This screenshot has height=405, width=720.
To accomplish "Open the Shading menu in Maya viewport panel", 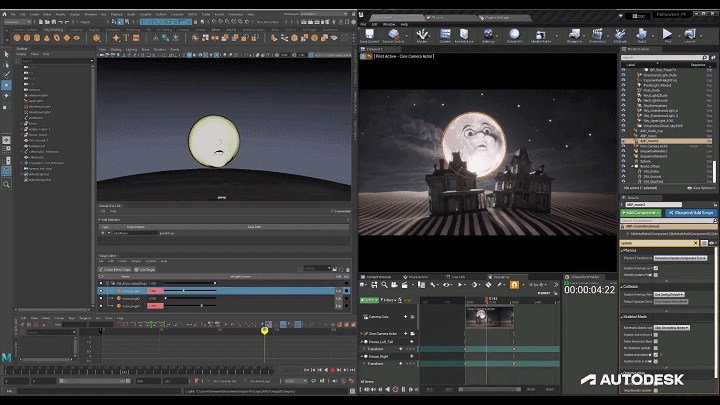I will click(x=116, y=50).
